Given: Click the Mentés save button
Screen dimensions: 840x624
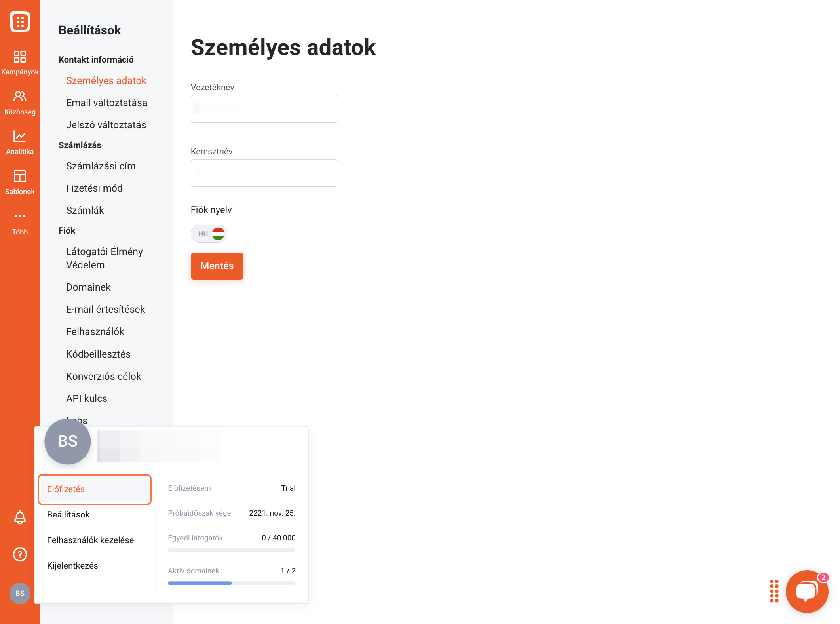Looking at the screenshot, I should click(x=217, y=266).
